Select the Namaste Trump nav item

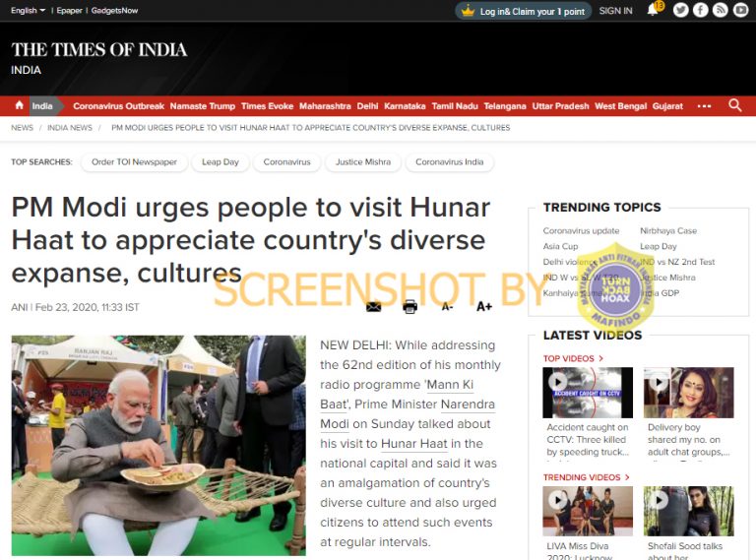pyautogui.click(x=203, y=106)
